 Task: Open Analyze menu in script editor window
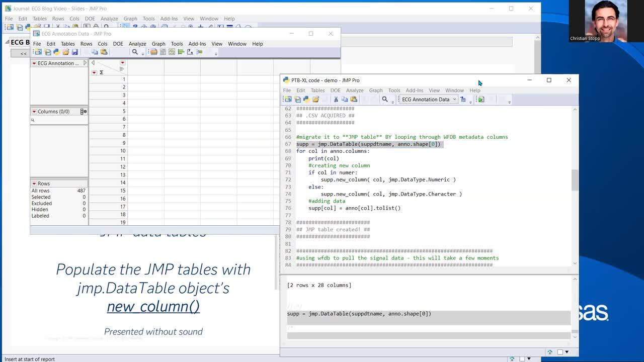(354, 90)
